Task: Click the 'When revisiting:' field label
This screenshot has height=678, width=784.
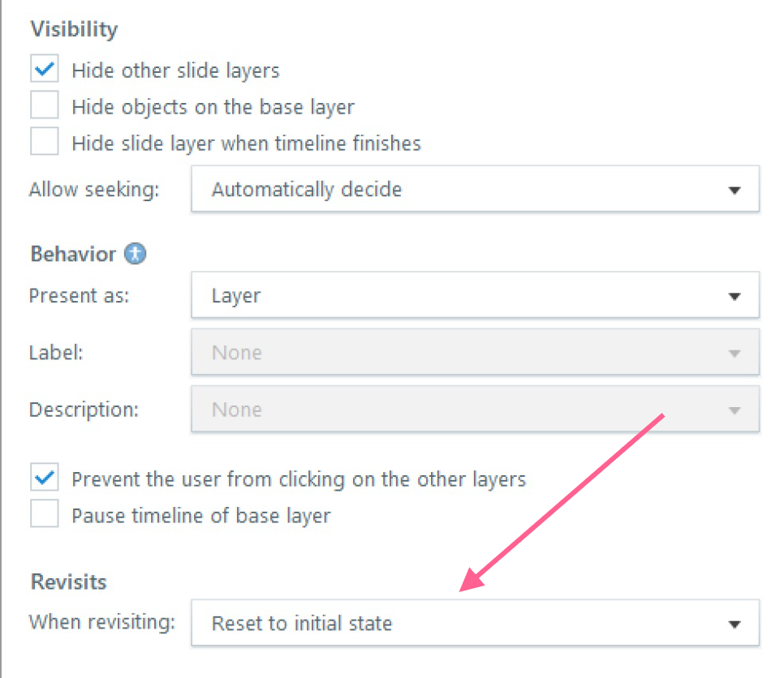Action: [102, 623]
